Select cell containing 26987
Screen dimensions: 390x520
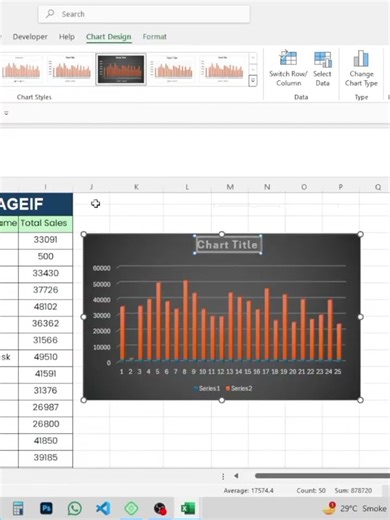click(45, 407)
